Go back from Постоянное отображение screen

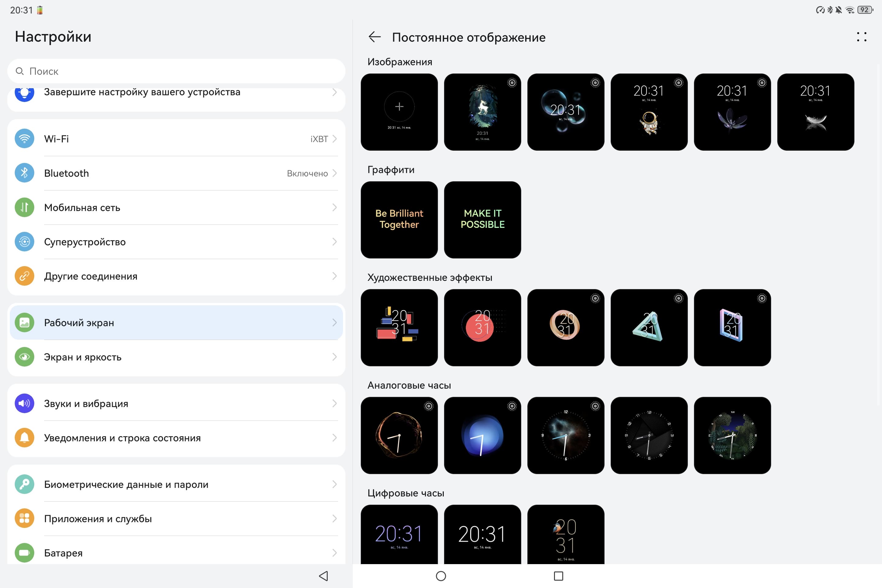375,37
